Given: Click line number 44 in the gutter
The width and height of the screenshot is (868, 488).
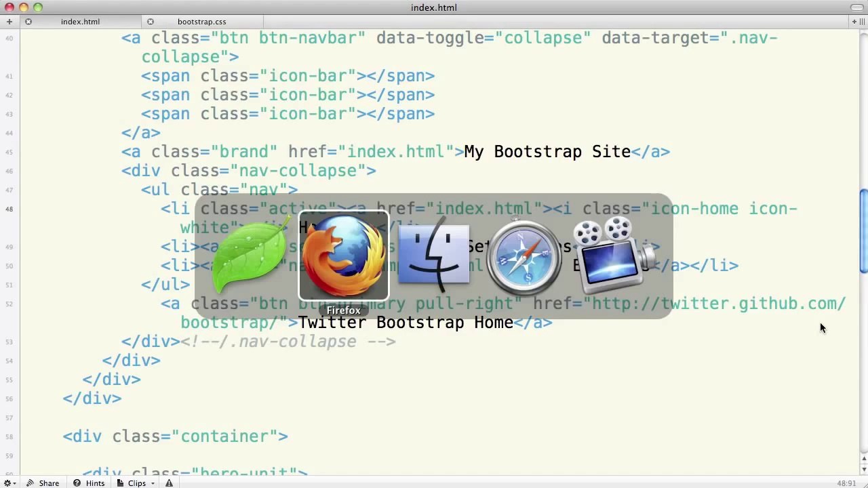Looking at the screenshot, I should click(9, 133).
